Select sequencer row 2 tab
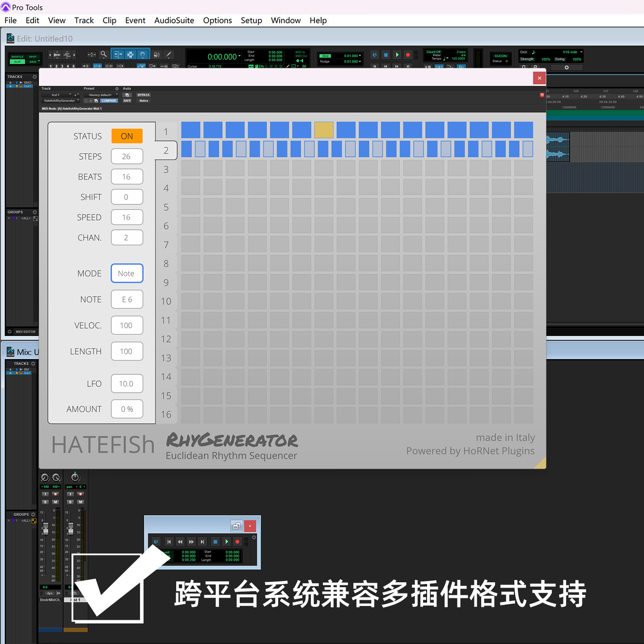This screenshot has height=644, width=644. click(166, 151)
